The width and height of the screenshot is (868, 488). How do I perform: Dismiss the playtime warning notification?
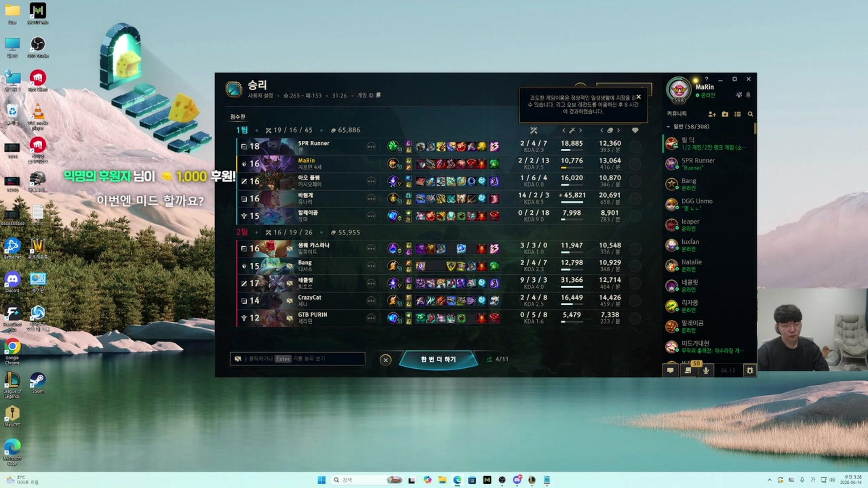point(638,97)
